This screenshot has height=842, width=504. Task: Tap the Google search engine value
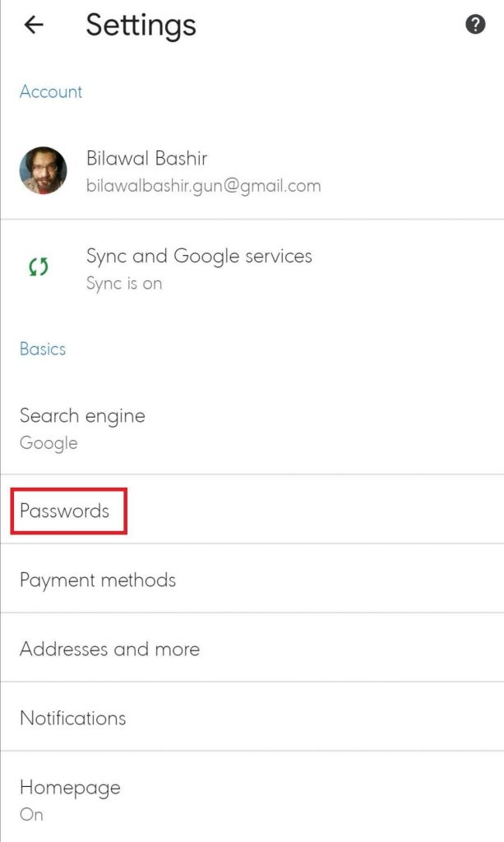pyautogui.click(x=49, y=443)
